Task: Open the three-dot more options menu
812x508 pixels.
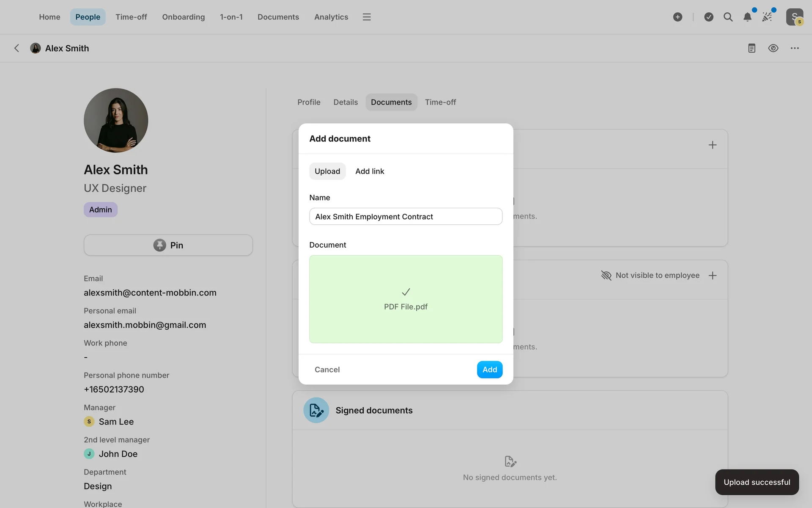Action: click(x=795, y=48)
